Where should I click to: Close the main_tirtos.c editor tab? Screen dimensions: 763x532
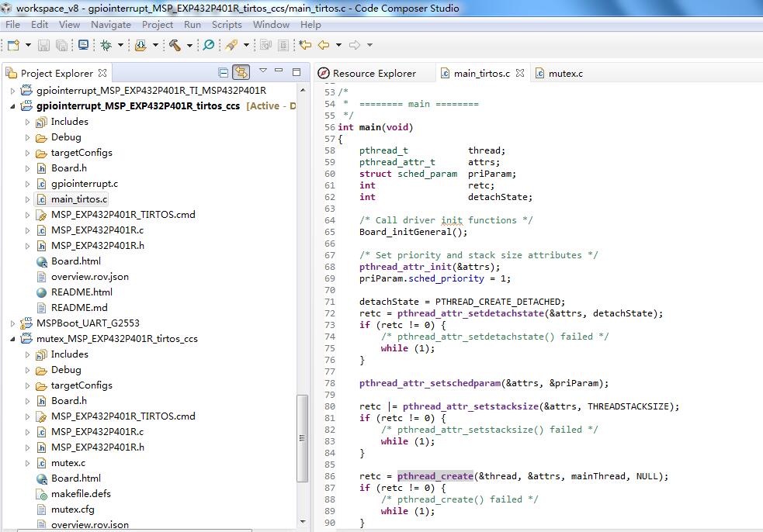tap(520, 73)
